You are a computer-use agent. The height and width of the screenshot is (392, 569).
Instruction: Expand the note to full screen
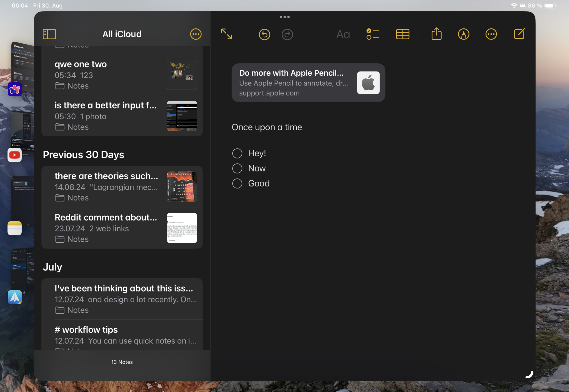pos(226,34)
